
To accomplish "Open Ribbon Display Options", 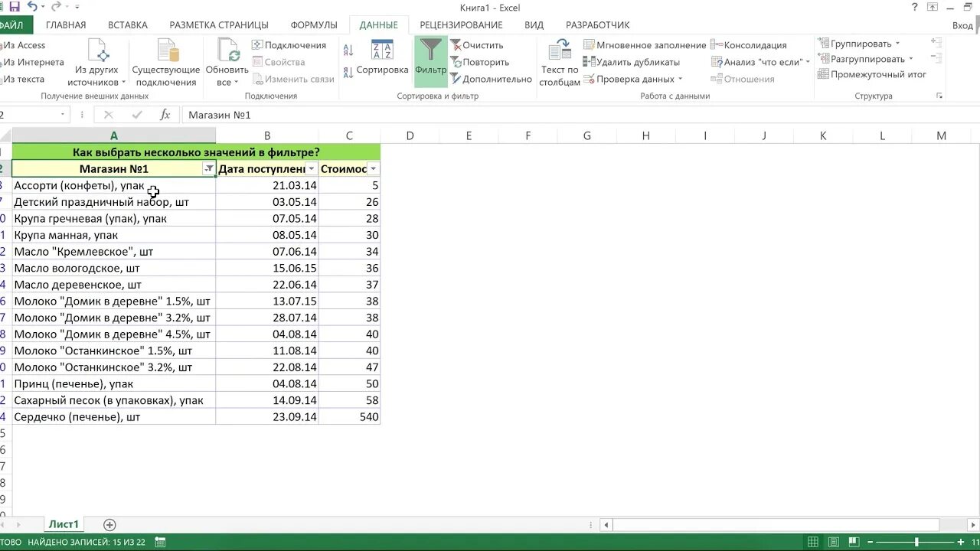I will point(933,7).
